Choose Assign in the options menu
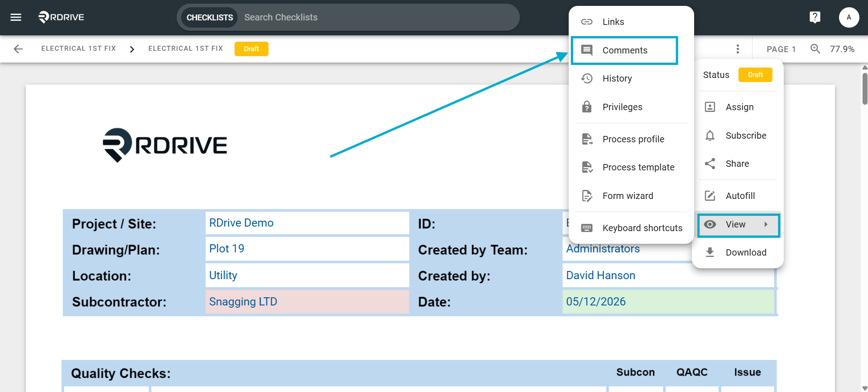 [x=738, y=107]
